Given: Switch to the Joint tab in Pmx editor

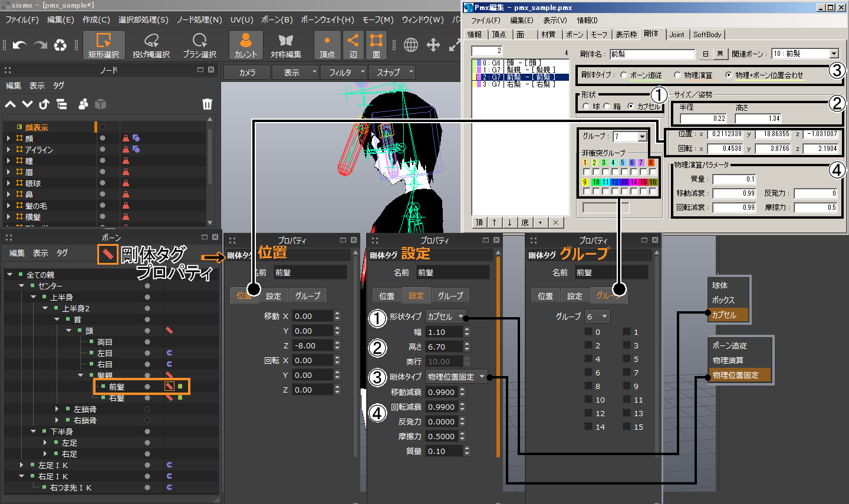Looking at the screenshot, I should coord(677,35).
